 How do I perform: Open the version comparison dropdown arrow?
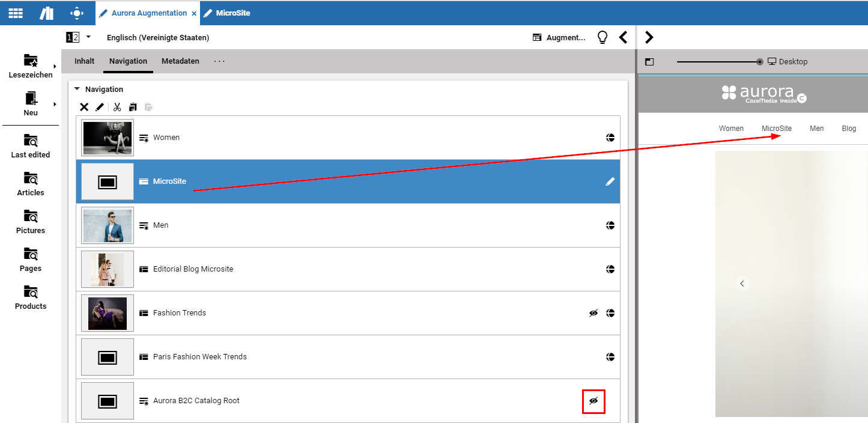[88, 37]
